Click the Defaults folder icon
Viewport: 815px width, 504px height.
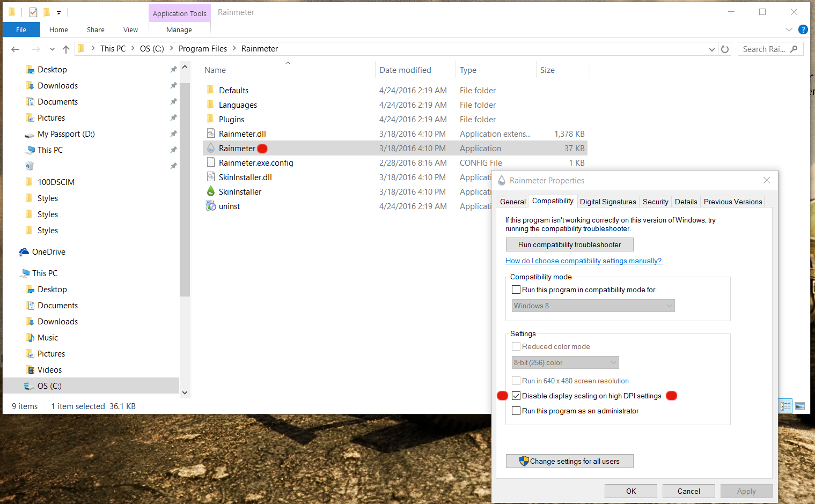211,90
